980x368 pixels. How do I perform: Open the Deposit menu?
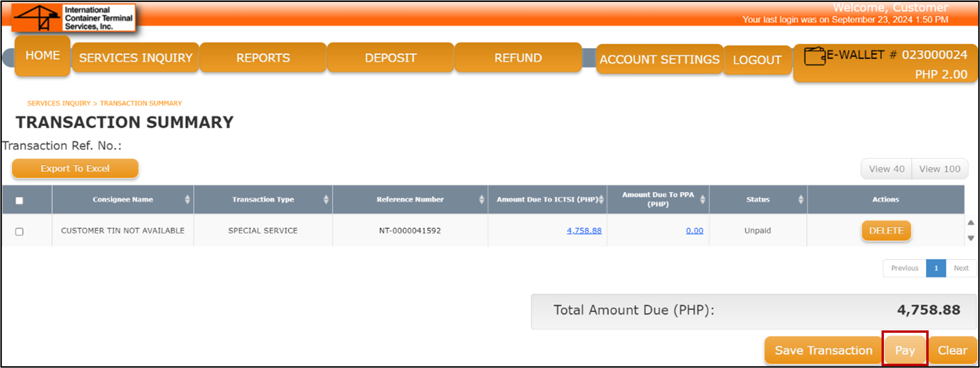coord(391,58)
